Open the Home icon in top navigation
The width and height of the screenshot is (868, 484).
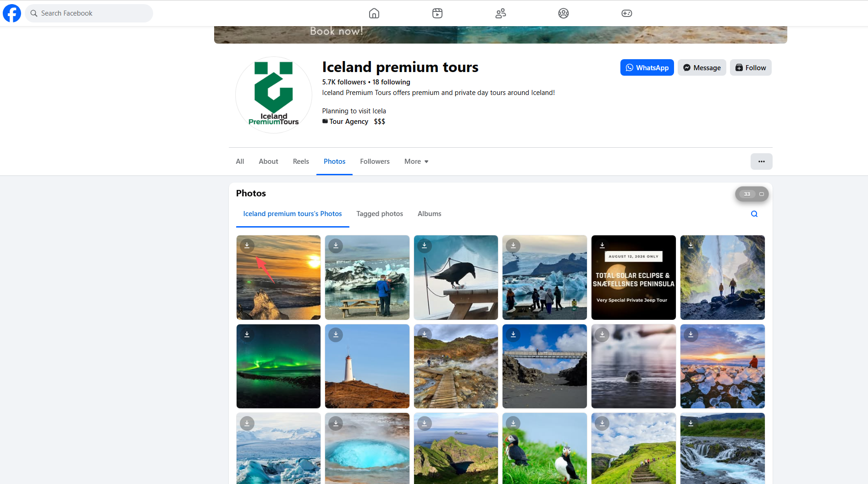[374, 13]
